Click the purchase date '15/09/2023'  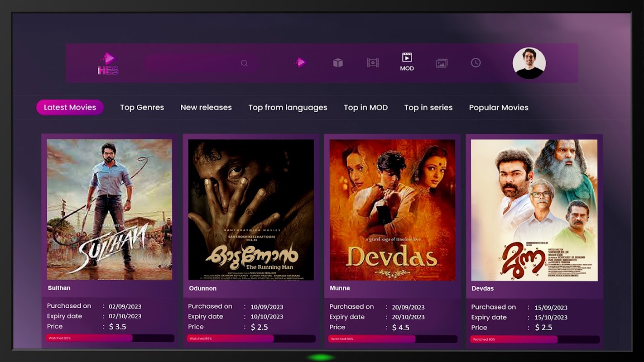tap(551, 308)
